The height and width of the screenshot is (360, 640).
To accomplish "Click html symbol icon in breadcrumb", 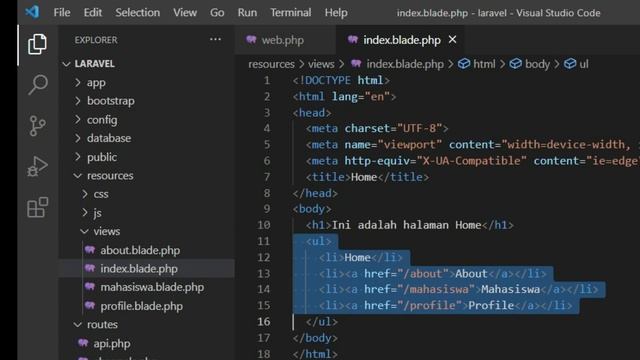I will (464, 64).
